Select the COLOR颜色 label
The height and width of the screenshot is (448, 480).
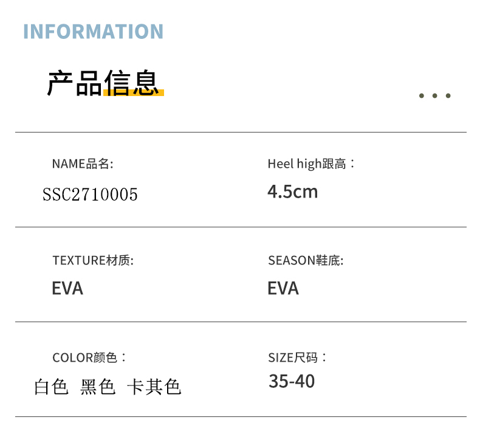[90, 357]
